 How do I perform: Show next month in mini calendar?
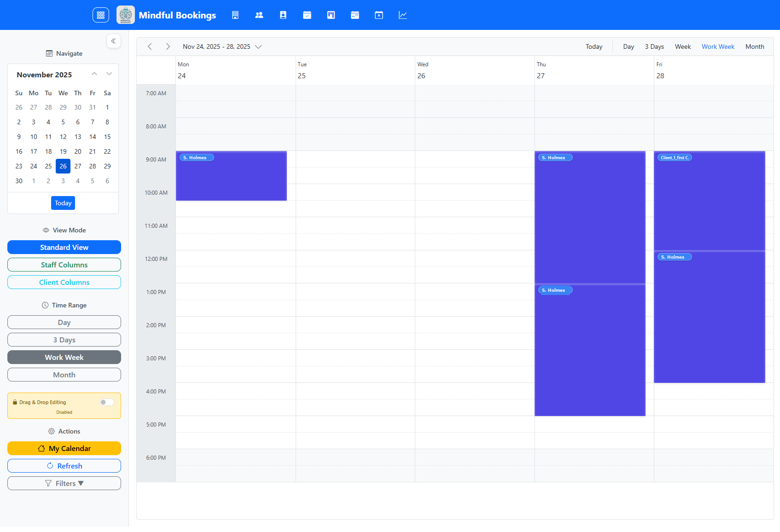[x=109, y=74]
